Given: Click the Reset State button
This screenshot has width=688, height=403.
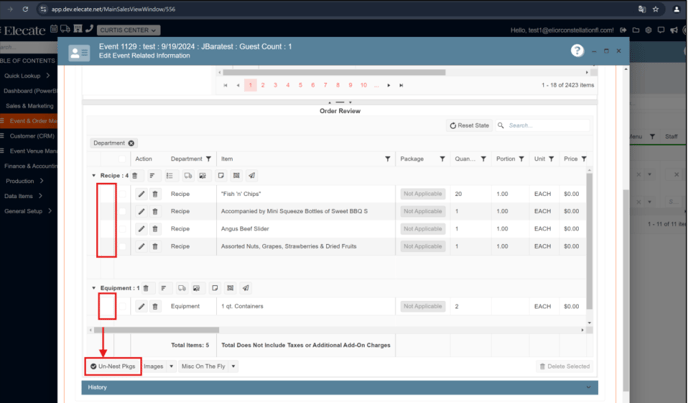Looking at the screenshot, I should coord(469,126).
